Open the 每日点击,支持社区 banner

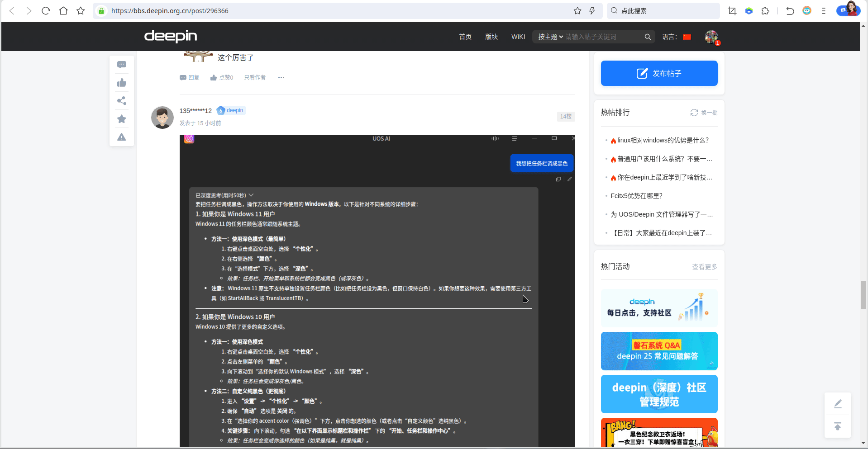(659, 308)
